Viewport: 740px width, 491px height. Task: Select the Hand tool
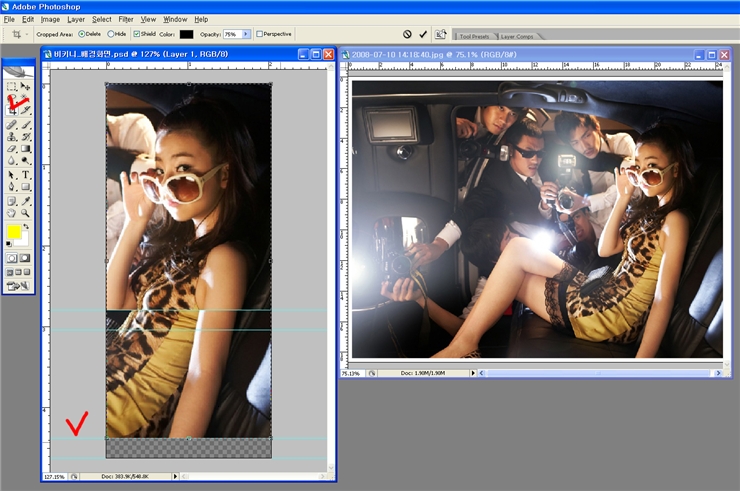click(12, 213)
